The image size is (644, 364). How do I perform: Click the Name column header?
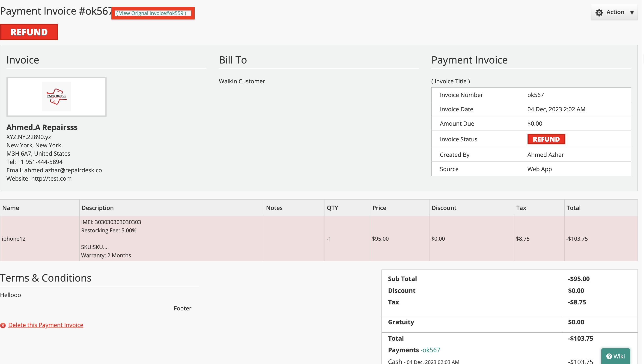point(11,208)
